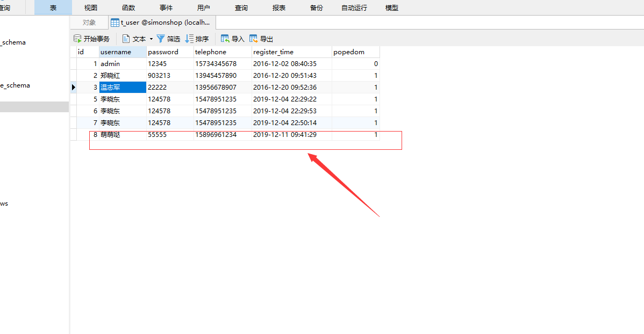Open the 表 toolbar item

[53, 8]
